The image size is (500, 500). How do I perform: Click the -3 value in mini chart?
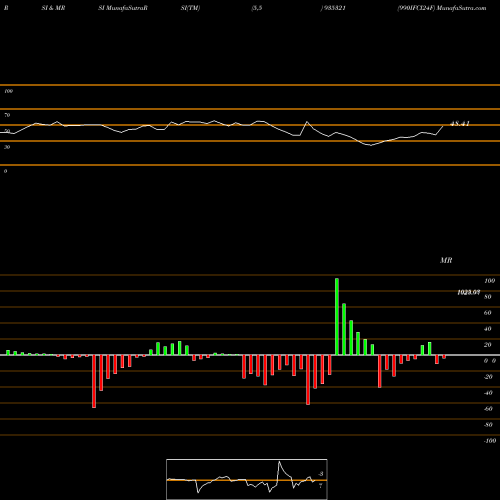[x=321, y=474]
